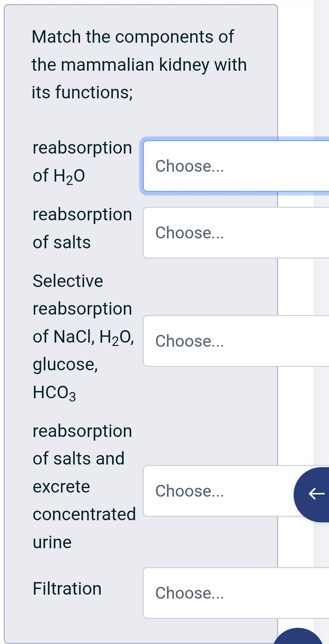Click the Choose placeholder for H₂O reabsorption
The image size is (329, 644).
(x=188, y=166)
